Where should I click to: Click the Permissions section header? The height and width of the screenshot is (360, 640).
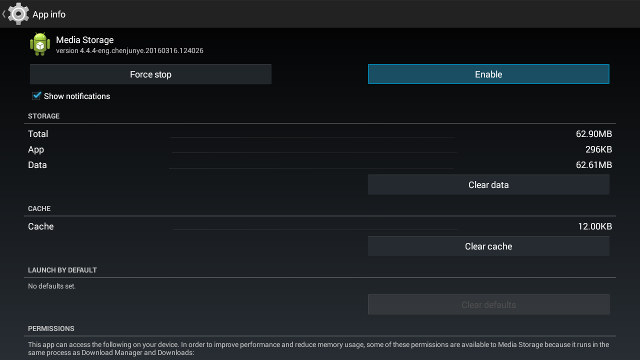pos(51,329)
